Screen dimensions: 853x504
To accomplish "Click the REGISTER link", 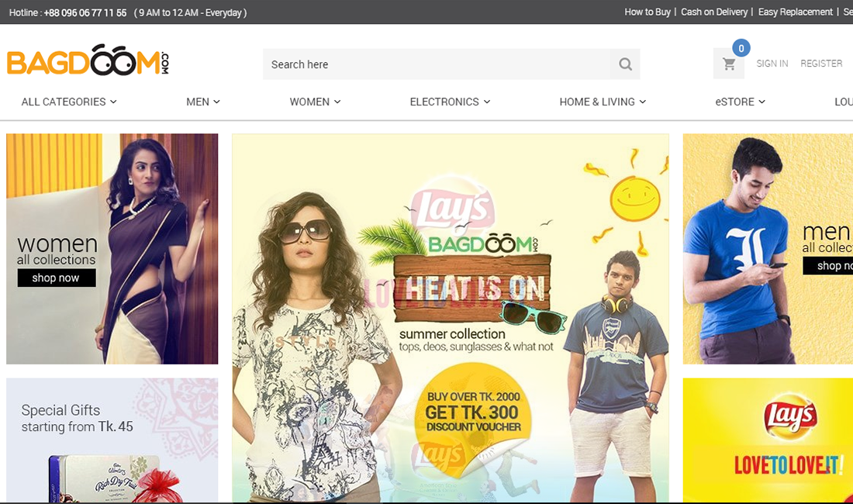I will tap(821, 64).
